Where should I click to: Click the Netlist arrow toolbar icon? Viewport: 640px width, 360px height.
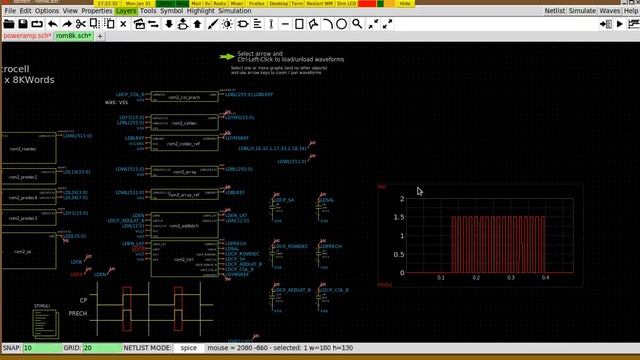point(606,24)
